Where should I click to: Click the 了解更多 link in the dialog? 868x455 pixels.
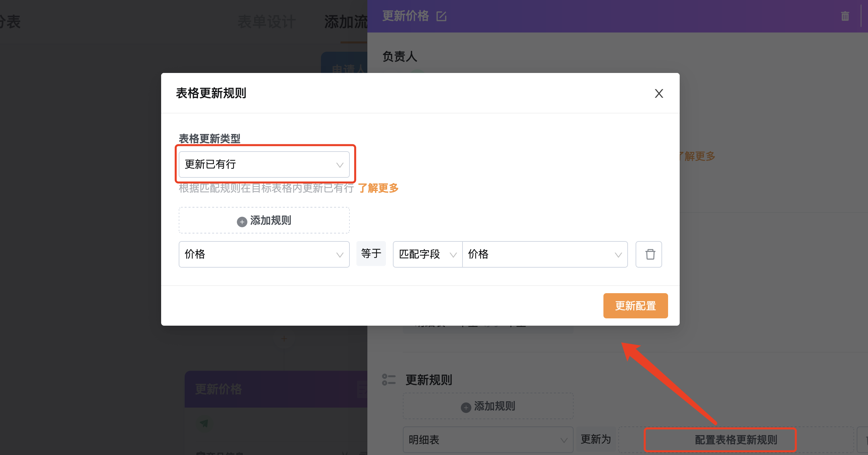click(x=378, y=188)
